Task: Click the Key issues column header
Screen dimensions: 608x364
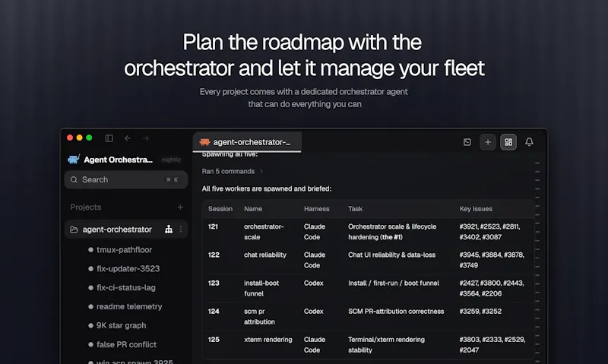Action: coord(476,209)
